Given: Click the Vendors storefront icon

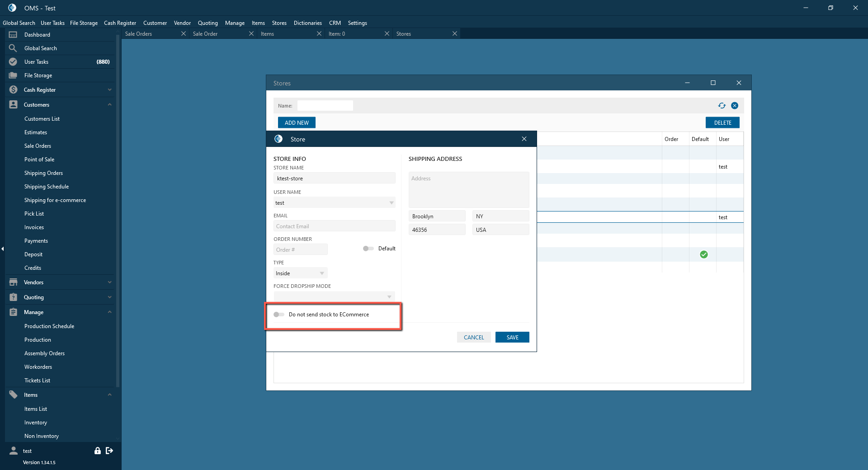Looking at the screenshot, I should tap(13, 282).
